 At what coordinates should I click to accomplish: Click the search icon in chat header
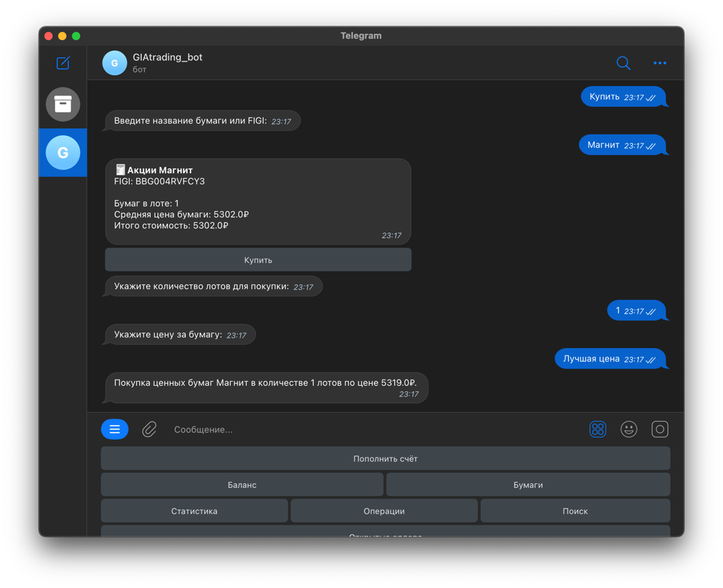[x=624, y=63]
